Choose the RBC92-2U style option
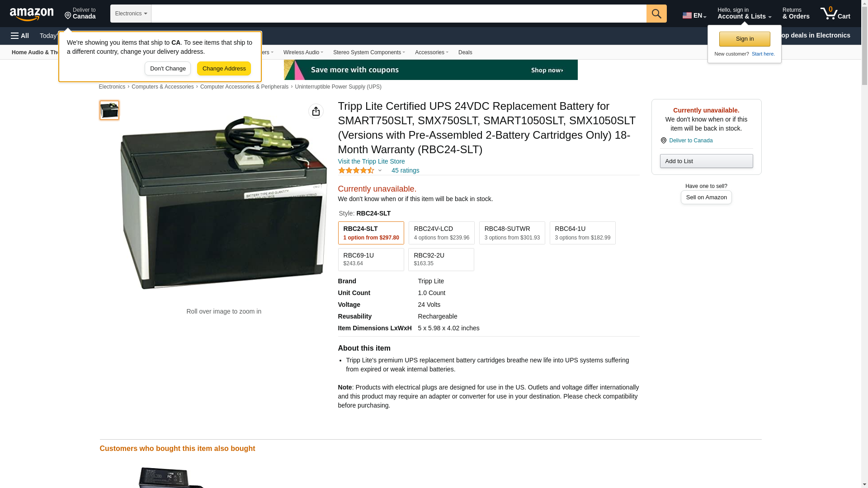The image size is (868, 488). pos(441,259)
